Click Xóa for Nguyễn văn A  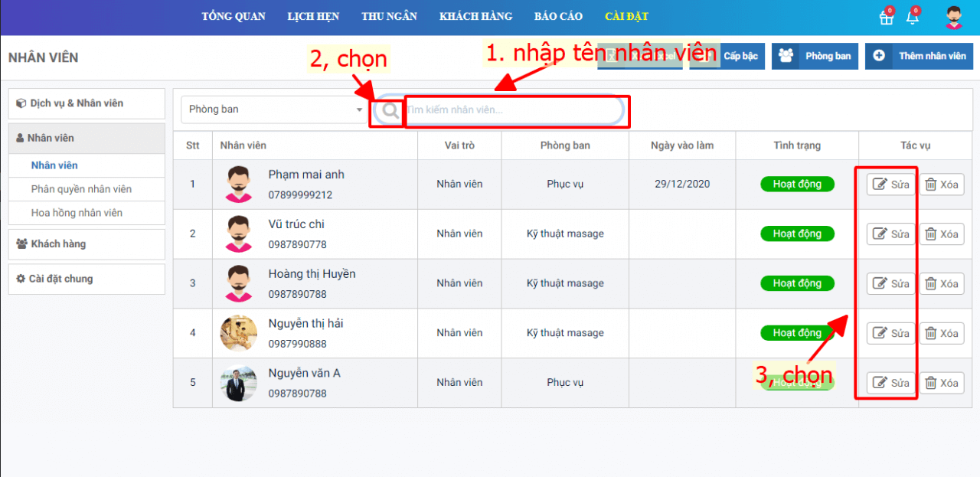[941, 383]
